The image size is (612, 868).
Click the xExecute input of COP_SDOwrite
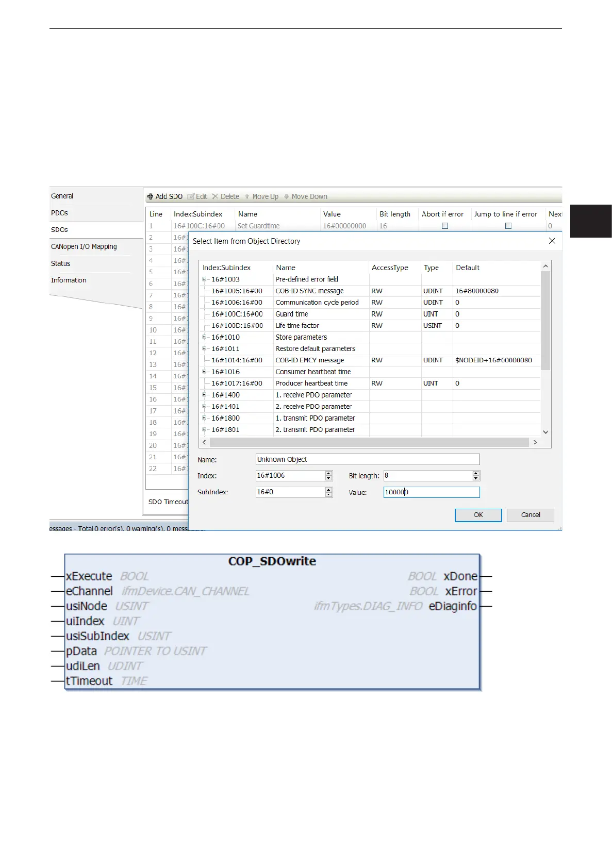(89, 576)
